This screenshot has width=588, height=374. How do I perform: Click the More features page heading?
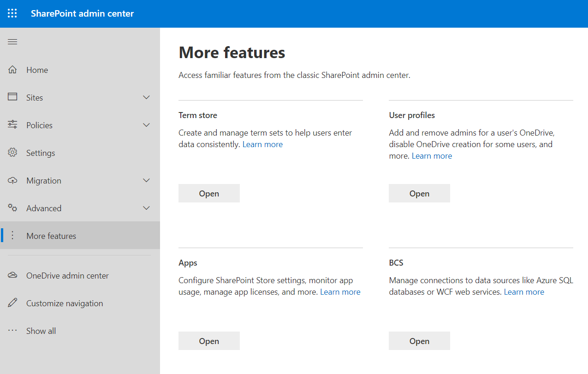(x=232, y=53)
